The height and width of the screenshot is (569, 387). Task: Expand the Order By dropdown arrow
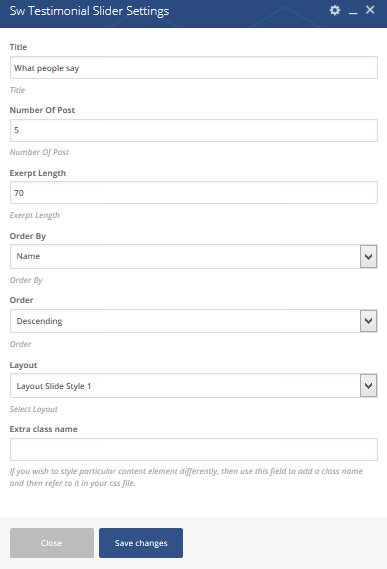(368, 257)
